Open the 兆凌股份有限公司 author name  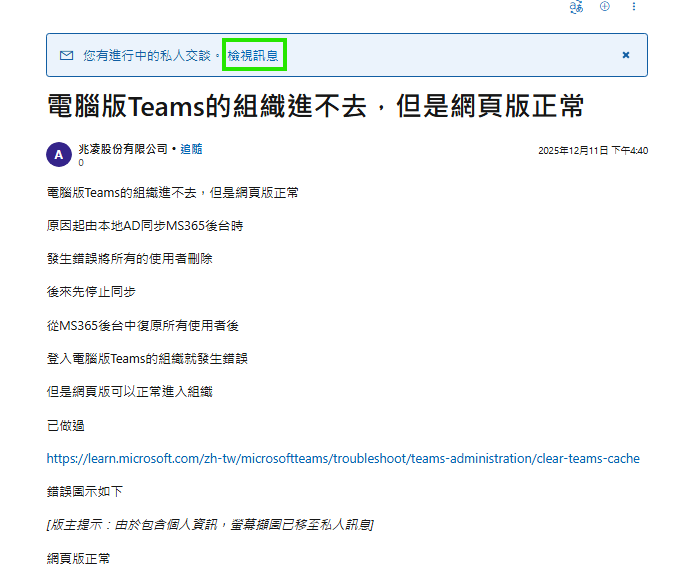pyautogui.click(x=123, y=149)
